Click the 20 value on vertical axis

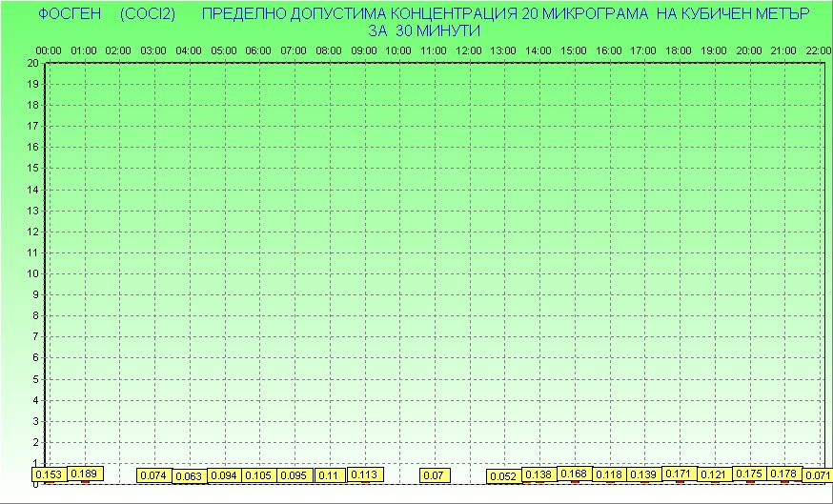33,63
